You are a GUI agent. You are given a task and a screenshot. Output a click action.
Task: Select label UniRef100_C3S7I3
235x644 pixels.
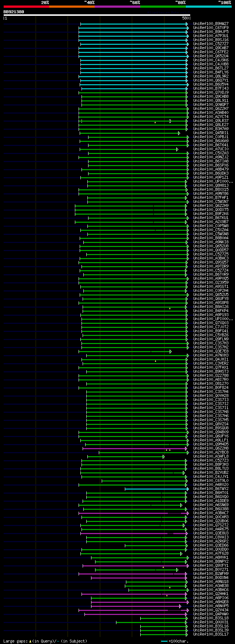[x=211, y=400]
